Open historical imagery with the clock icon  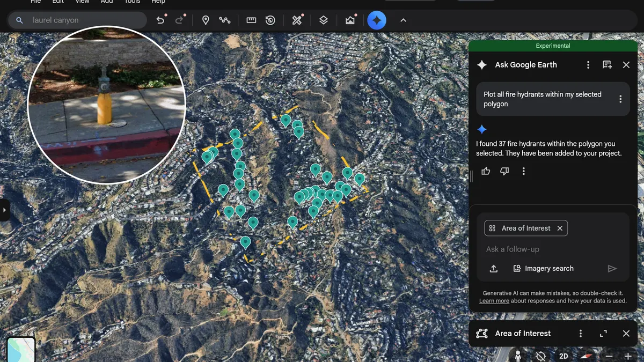(270, 20)
